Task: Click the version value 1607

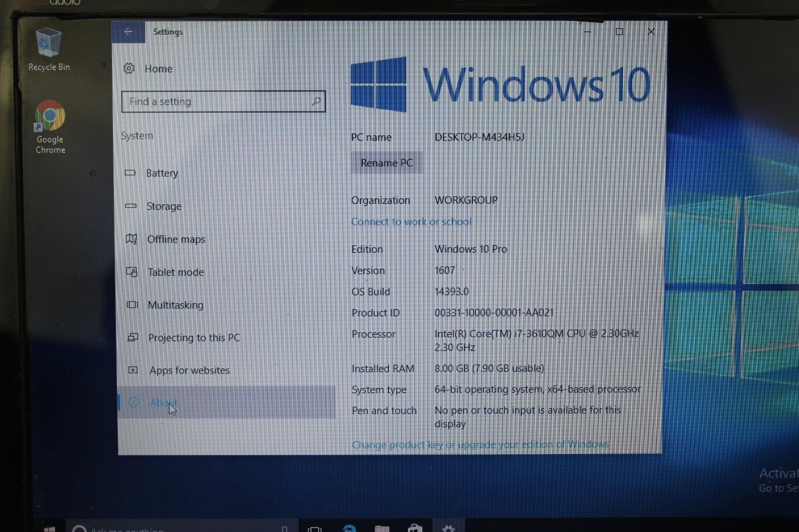Action: coord(444,270)
